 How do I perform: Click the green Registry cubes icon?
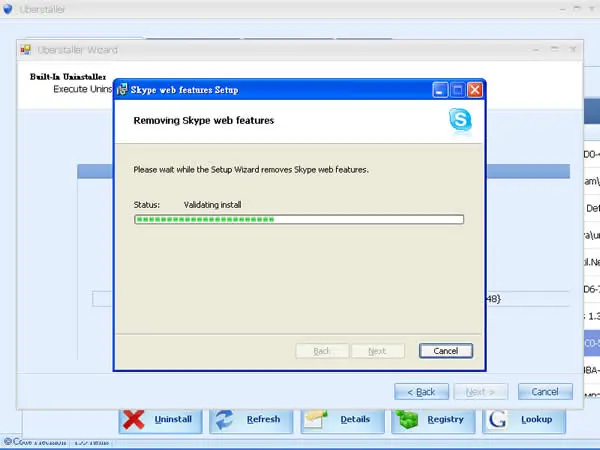click(x=407, y=419)
